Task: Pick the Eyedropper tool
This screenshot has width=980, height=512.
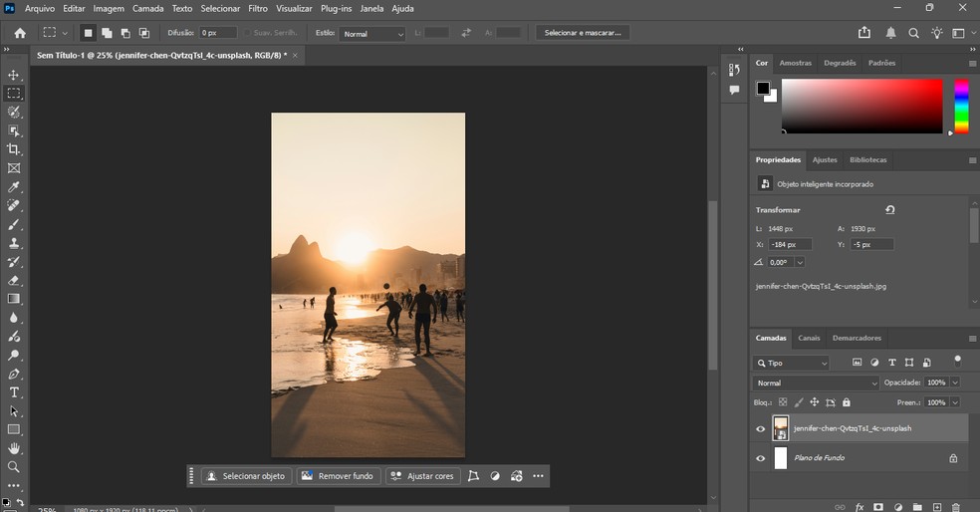Action: coord(14,187)
